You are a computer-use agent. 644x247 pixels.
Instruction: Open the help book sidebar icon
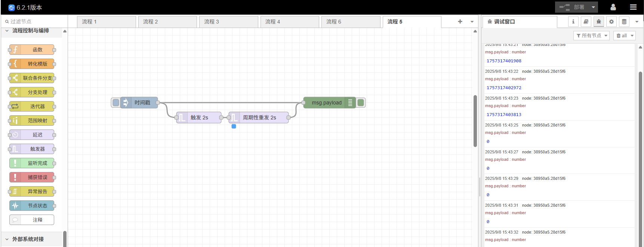click(586, 22)
